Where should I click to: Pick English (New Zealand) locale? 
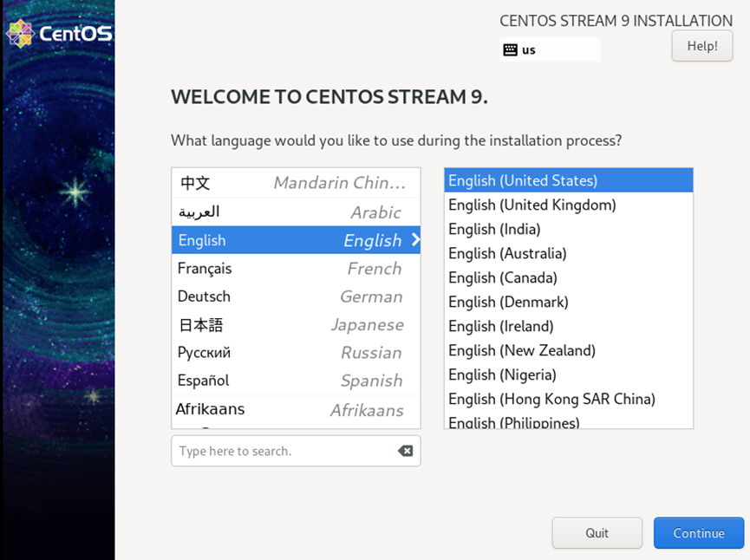[x=568, y=350]
